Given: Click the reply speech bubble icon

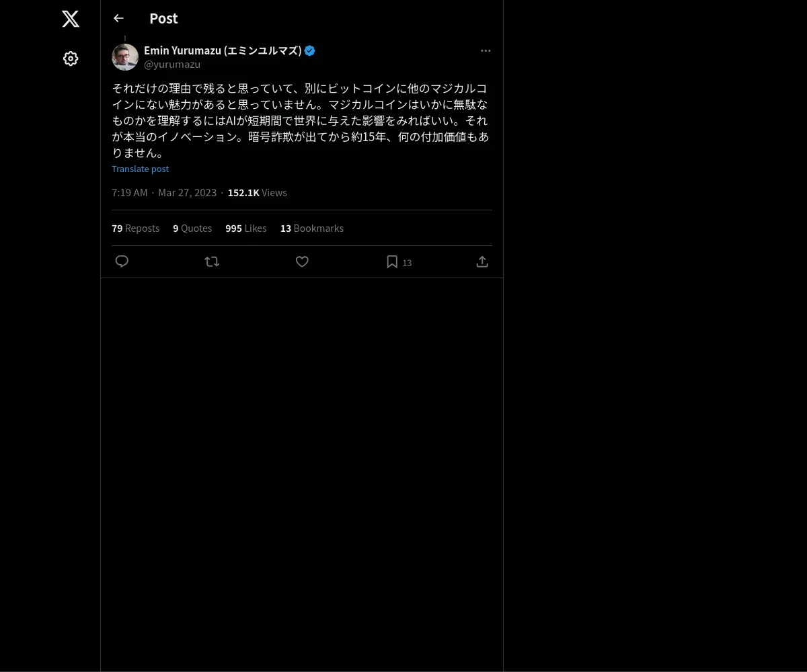Looking at the screenshot, I should pos(122,261).
